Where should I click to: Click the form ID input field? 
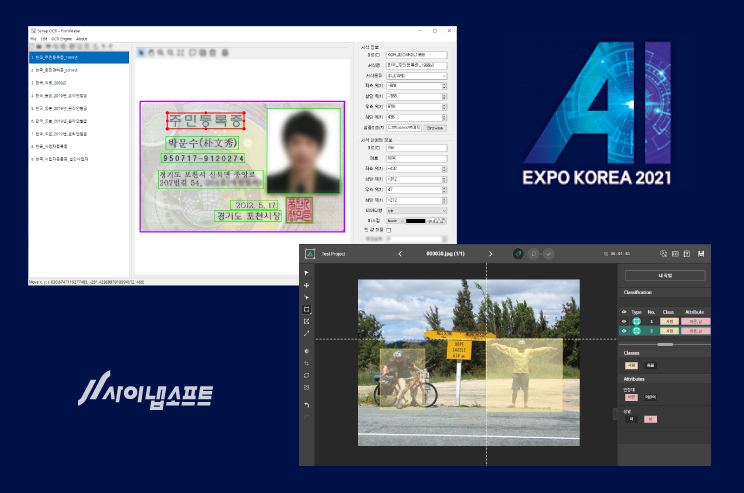point(417,55)
